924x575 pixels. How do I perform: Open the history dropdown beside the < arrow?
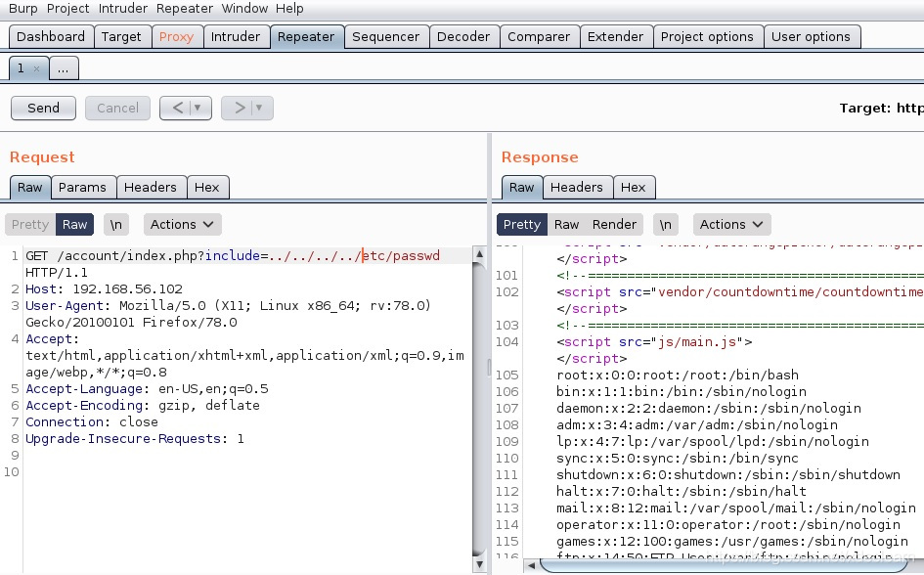pos(198,108)
